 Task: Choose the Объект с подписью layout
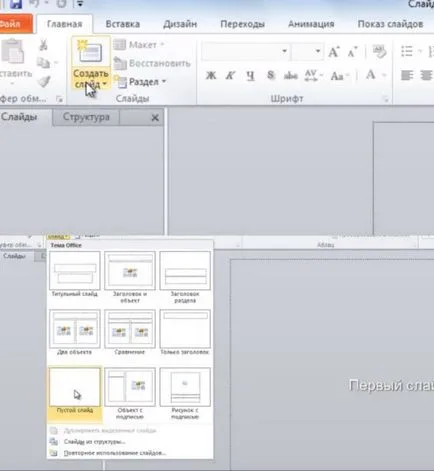tap(130, 393)
